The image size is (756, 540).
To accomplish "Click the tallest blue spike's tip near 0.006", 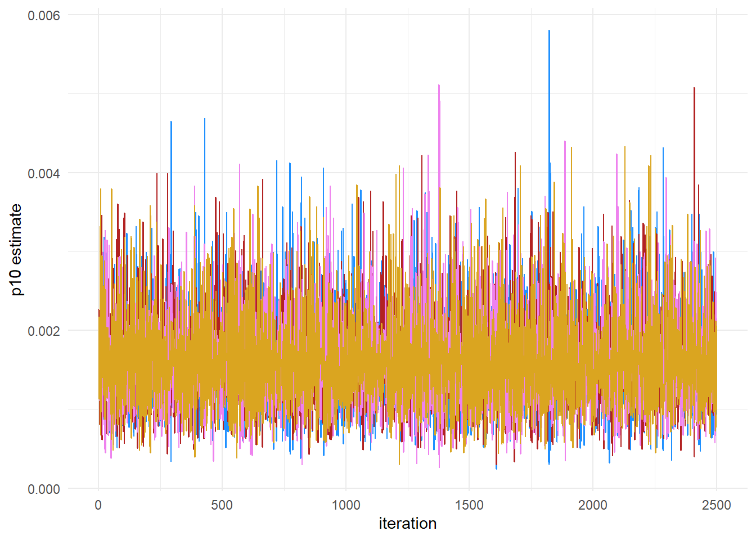I will coord(549,31).
